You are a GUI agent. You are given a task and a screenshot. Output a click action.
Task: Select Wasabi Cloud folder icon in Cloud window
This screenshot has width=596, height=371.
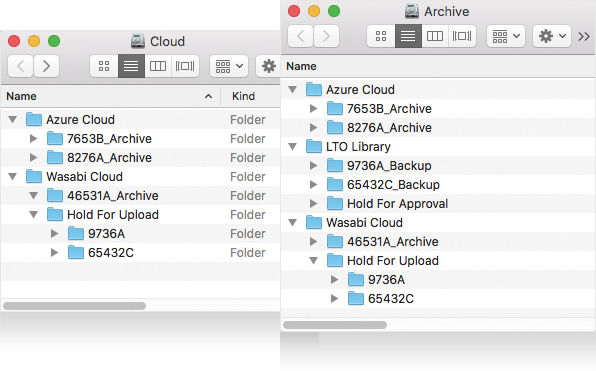click(x=34, y=176)
